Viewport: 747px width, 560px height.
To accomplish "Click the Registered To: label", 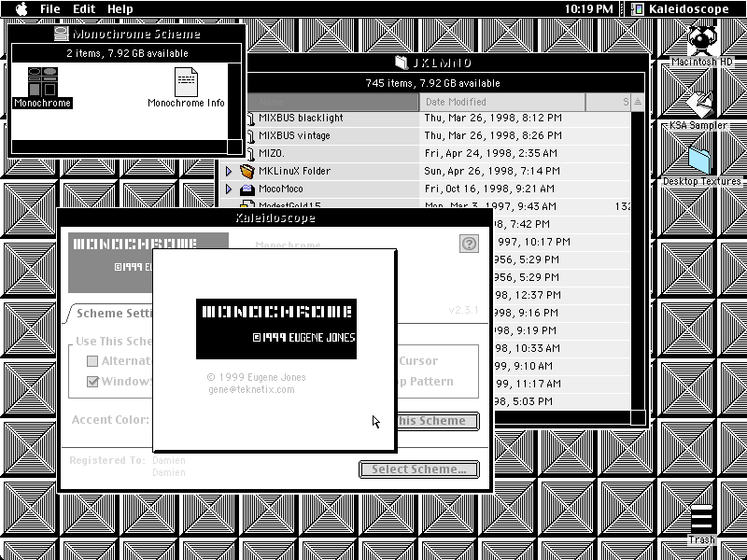I will click(107, 460).
